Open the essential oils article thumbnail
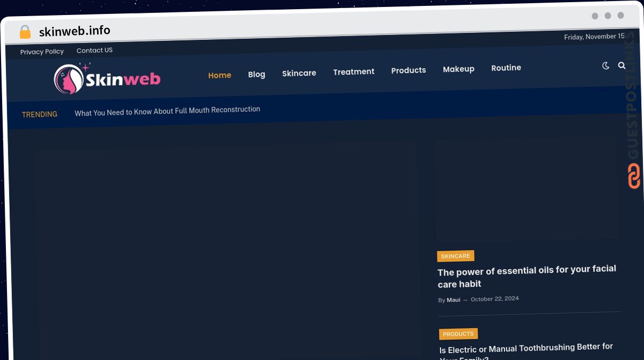 coord(527,190)
